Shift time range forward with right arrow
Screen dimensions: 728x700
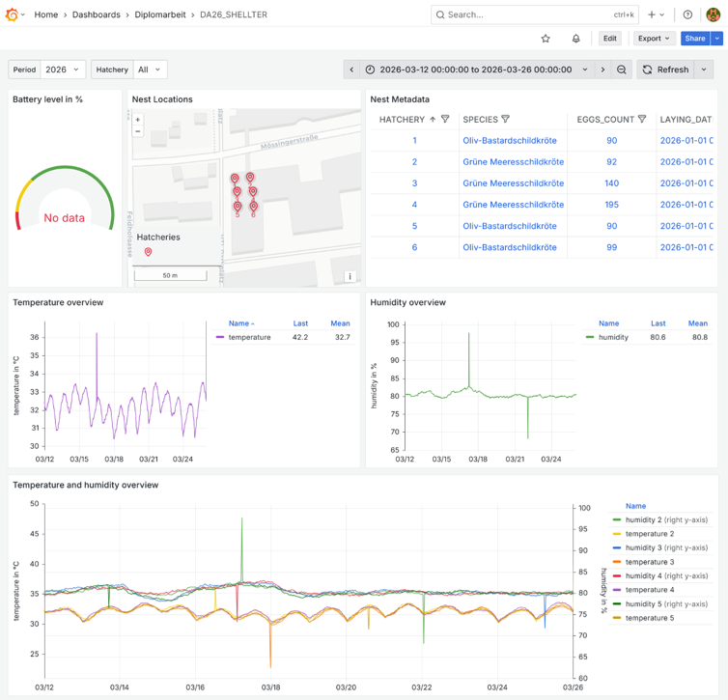602,70
